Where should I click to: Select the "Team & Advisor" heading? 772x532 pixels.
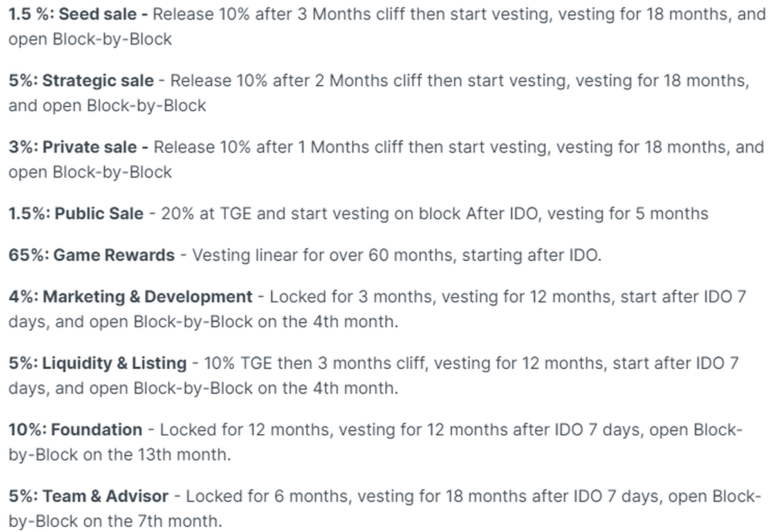105,497
